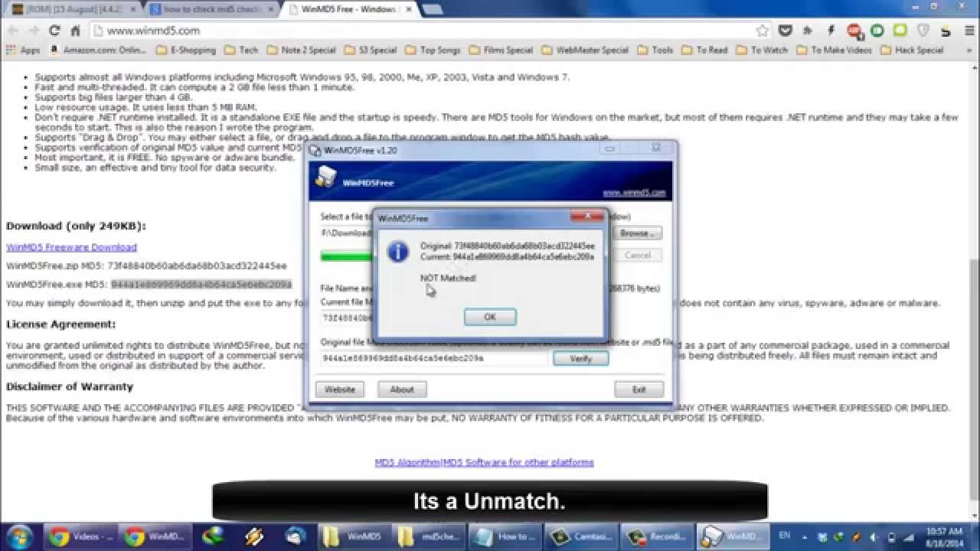The height and width of the screenshot is (551, 980).
Task: Click the Verify button in WinMD5Free
Action: click(580, 358)
